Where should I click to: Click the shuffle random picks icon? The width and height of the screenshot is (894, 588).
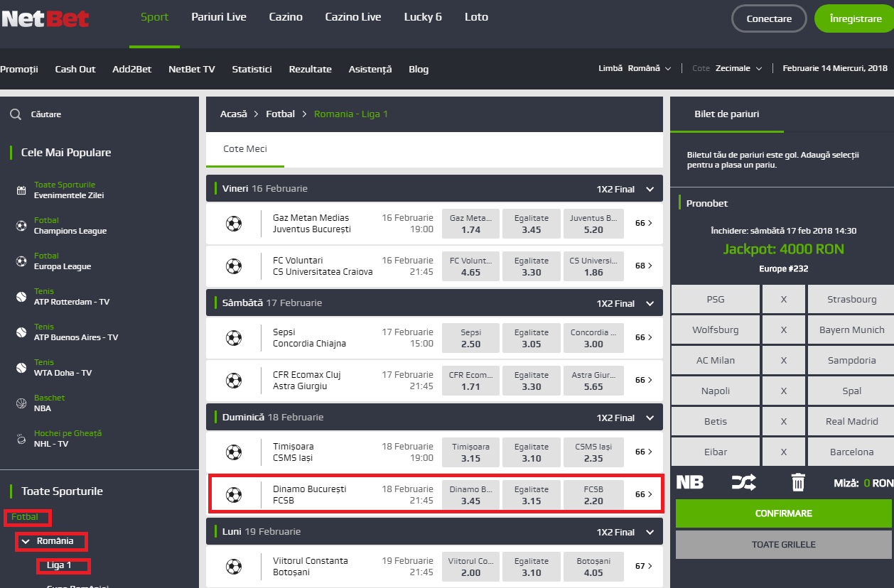click(x=743, y=483)
